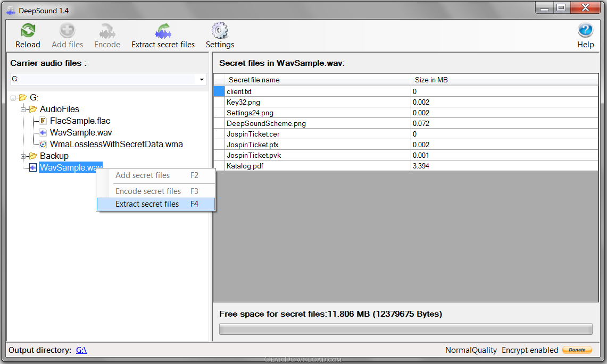This screenshot has height=364, width=607.
Task: Click the Reload toolbar icon
Action: coord(28,31)
